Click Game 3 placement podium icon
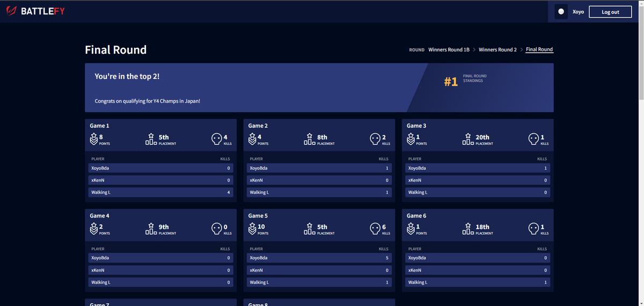The height and width of the screenshot is (306, 644). tap(468, 139)
